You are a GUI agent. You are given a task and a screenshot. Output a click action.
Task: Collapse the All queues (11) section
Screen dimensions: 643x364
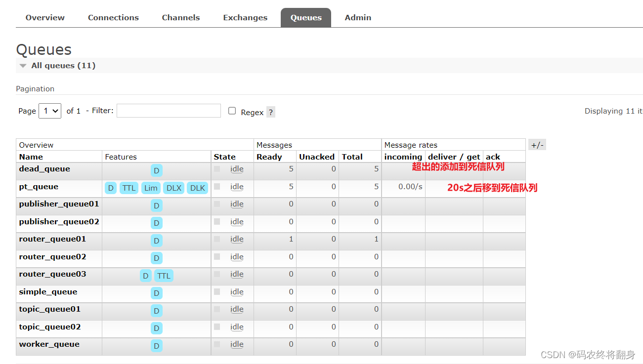(23, 65)
